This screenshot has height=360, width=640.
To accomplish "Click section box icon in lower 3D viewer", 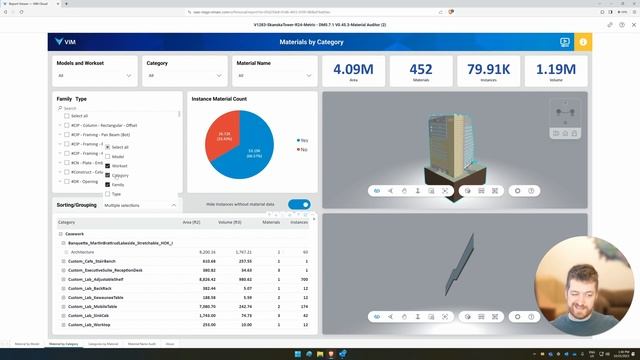I will coord(468,316).
